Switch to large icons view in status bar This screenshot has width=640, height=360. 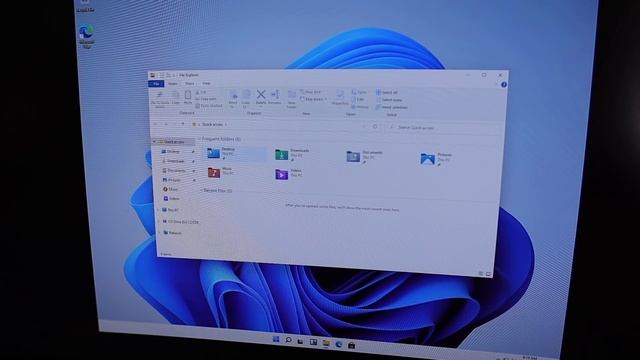coord(488,274)
